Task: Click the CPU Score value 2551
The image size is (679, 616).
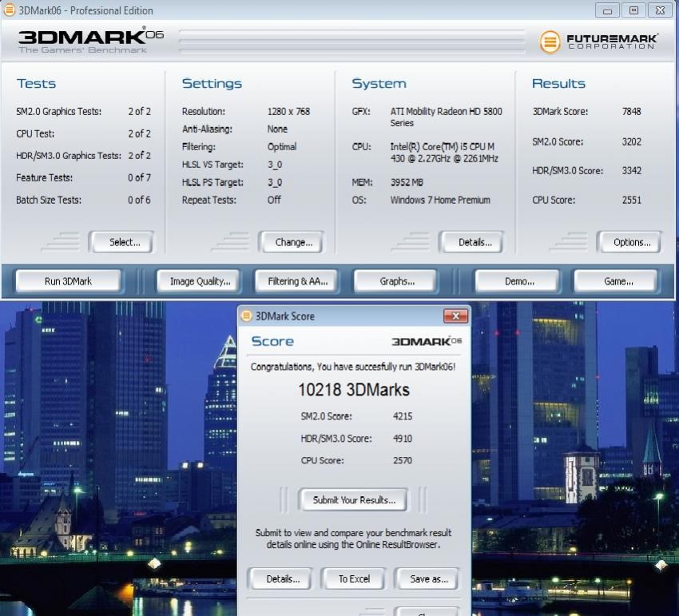Action: [x=631, y=200]
